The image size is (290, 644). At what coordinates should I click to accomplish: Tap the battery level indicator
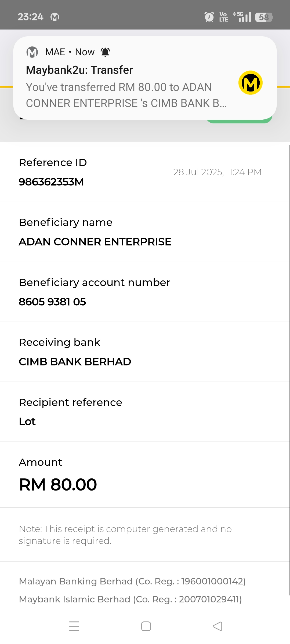click(264, 17)
